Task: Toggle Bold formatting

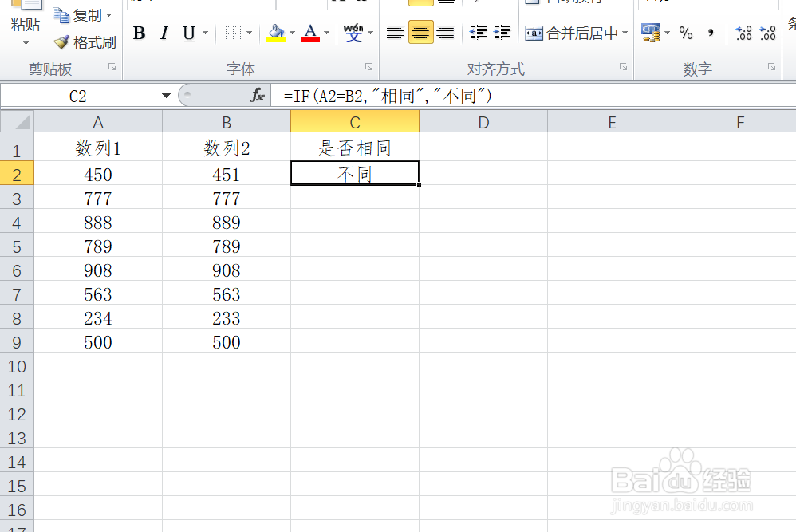Action: [139, 33]
